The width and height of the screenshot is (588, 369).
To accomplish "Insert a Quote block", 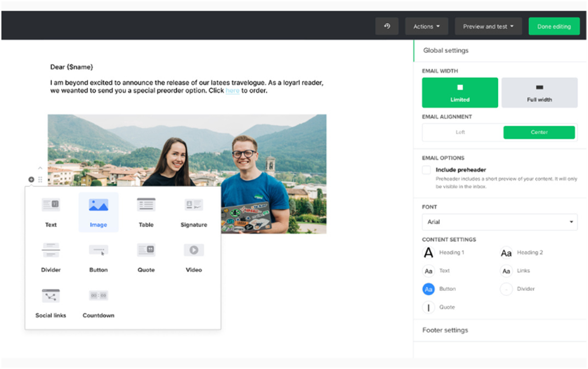I will click(x=146, y=257).
